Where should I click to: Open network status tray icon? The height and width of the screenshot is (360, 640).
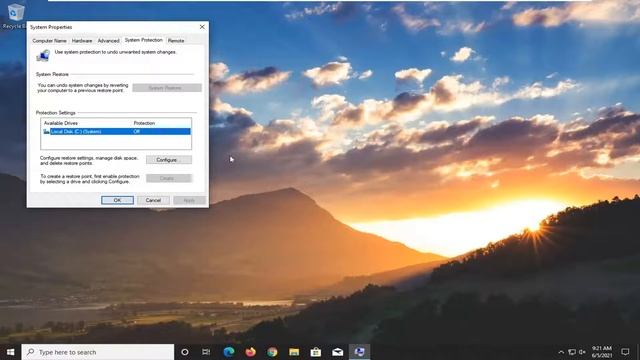tap(572, 352)
